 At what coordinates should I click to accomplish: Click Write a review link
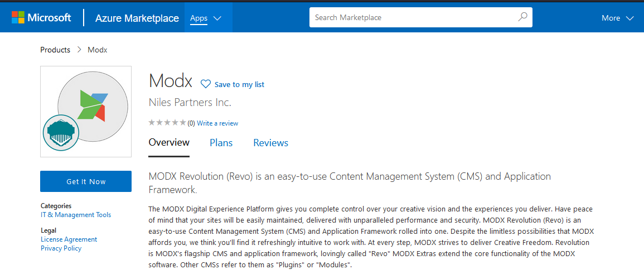coord(217,123)
